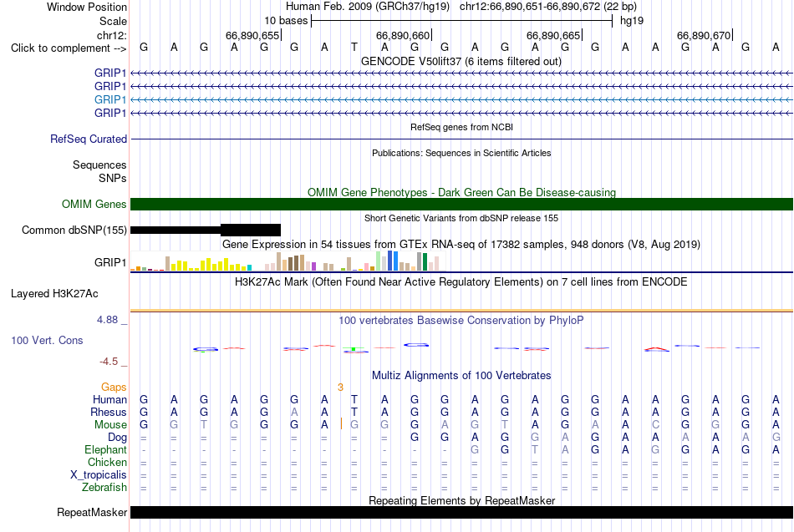
Task: Click the '100 Vert. Cons' label
Action: pyautogui.click(x=47, y=340)
